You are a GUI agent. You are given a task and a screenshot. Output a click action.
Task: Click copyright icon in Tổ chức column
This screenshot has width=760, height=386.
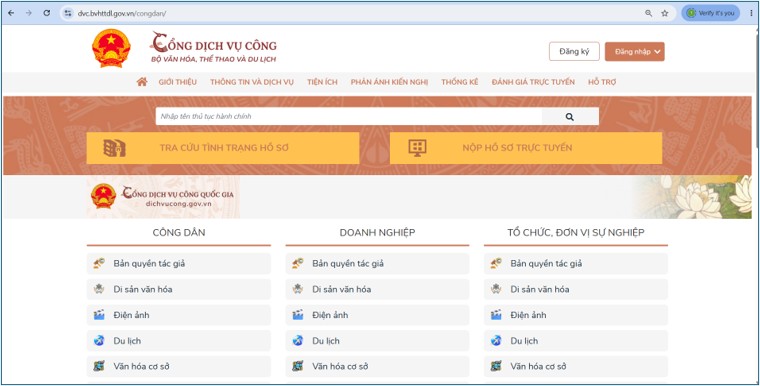(496, 264)
